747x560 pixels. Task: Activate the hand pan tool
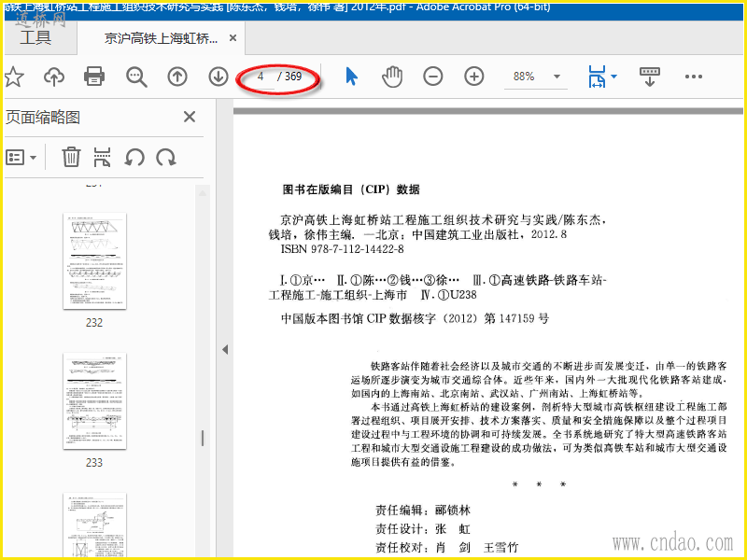392,77
